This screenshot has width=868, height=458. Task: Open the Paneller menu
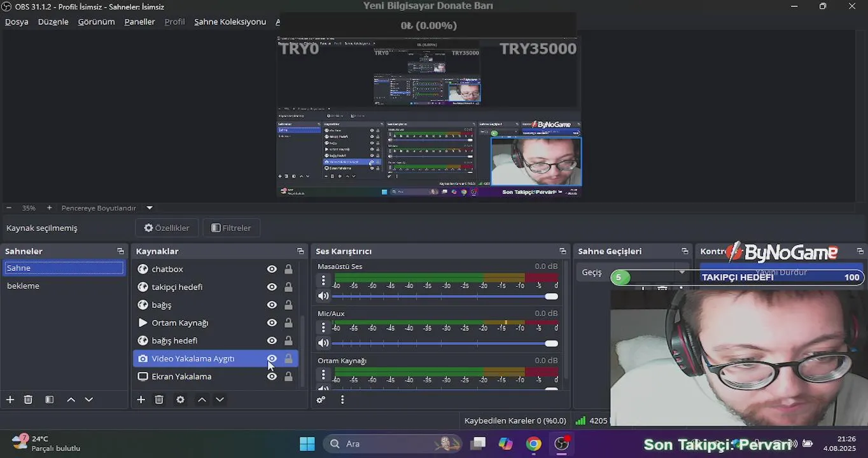pyautogui.click(x=139, y=22)
